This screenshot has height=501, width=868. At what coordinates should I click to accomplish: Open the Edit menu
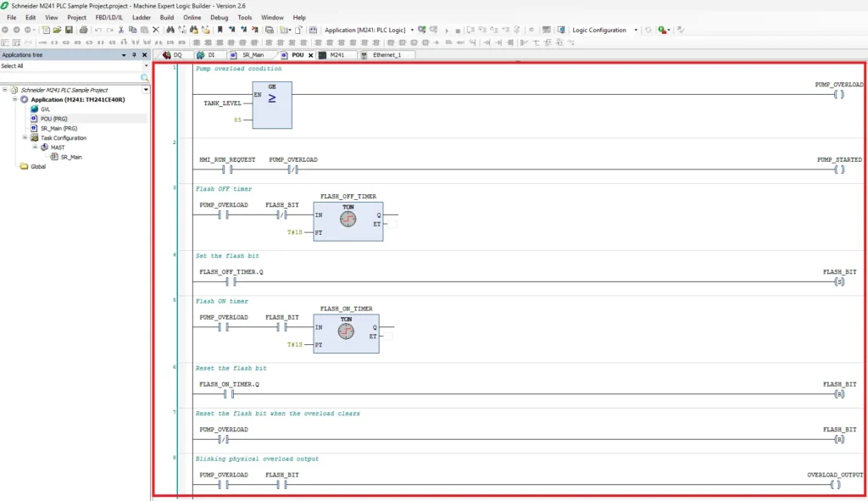tap(31, 18)
